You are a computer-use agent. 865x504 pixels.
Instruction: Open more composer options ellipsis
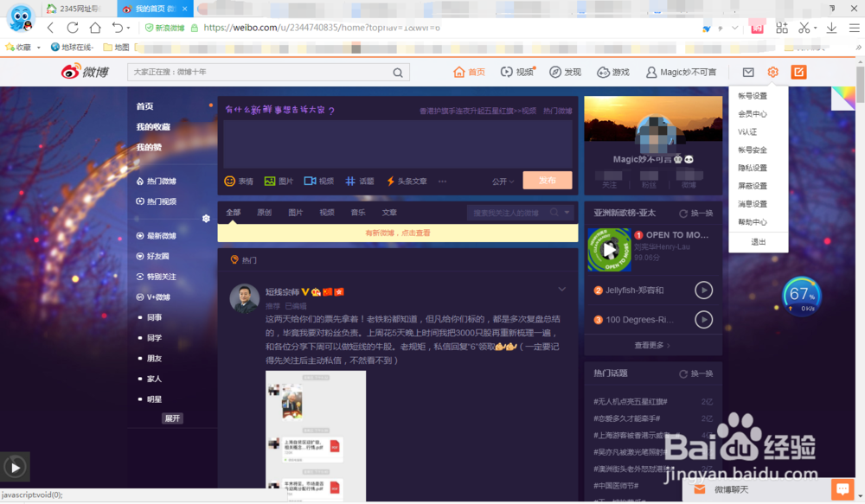coord(442,181)
